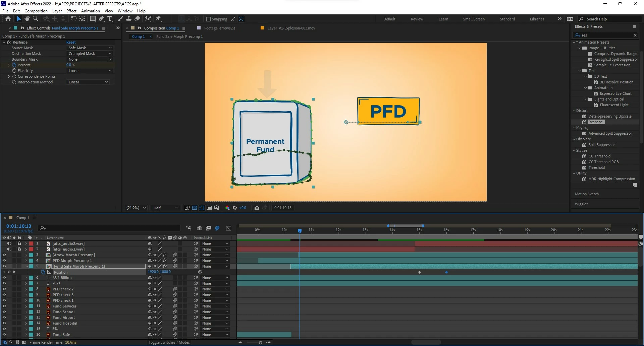This screenshot has height=346, width=644.
Task: Open the Source Mask dropdown
Action: click(x=90, y=48)
